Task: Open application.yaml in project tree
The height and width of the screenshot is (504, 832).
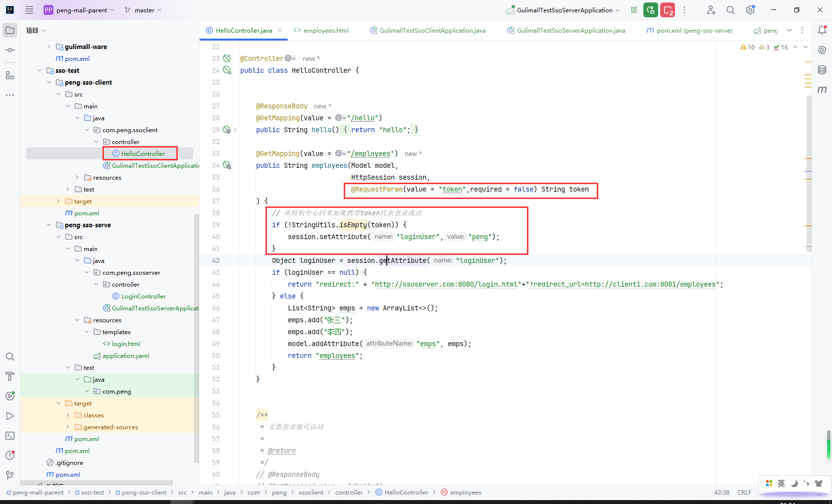Action: [121, 355]
